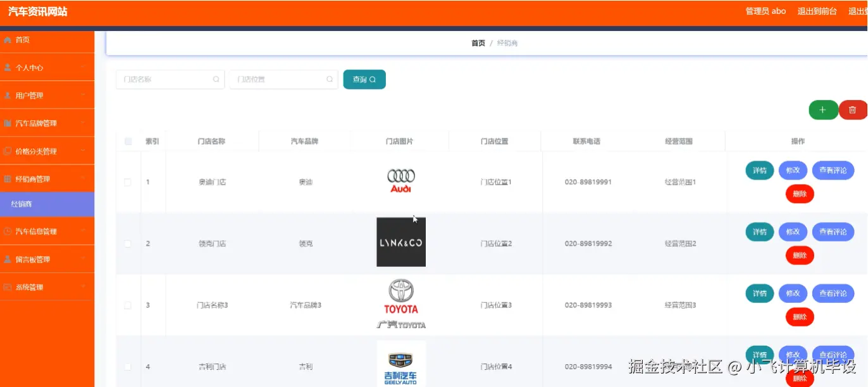Click the 管理员 abo user label

[x=766, y=11]
